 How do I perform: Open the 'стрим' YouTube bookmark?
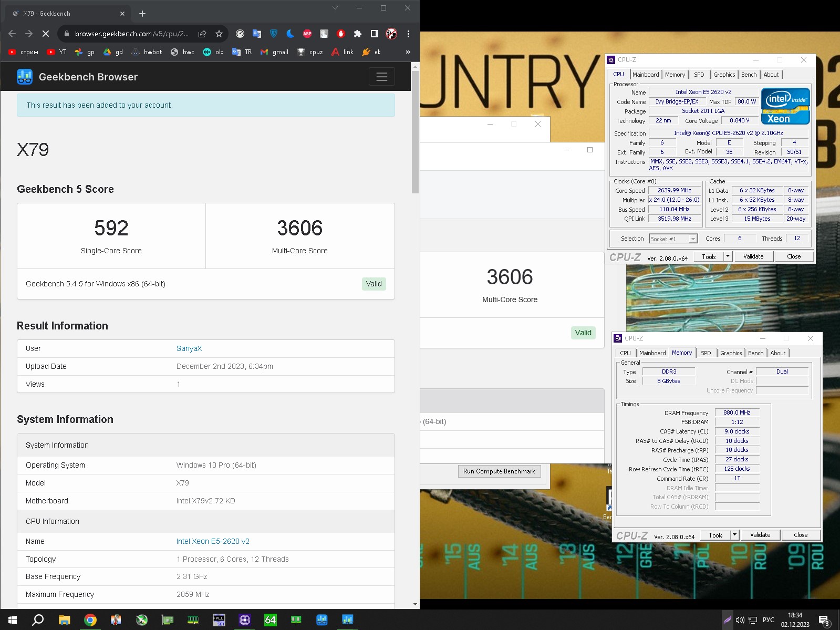(x=24, y=52)
